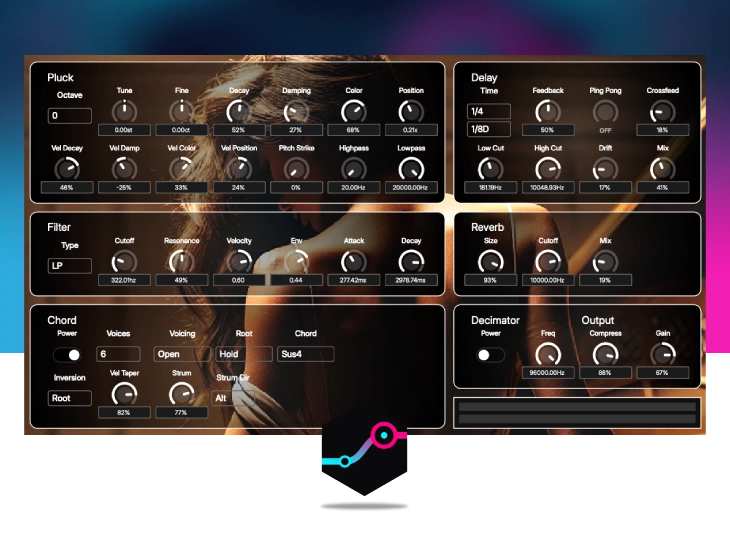Click the Filter Velocity knob
Image resolution: width=730 pixels, height=540 pixels.
239,262
